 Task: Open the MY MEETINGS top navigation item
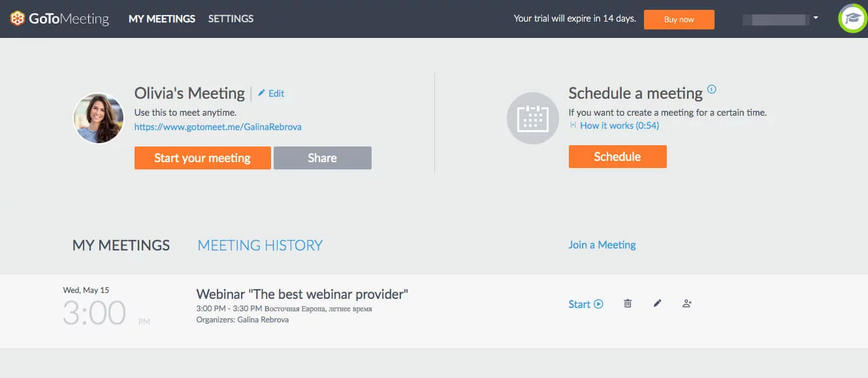coord(162,19)
